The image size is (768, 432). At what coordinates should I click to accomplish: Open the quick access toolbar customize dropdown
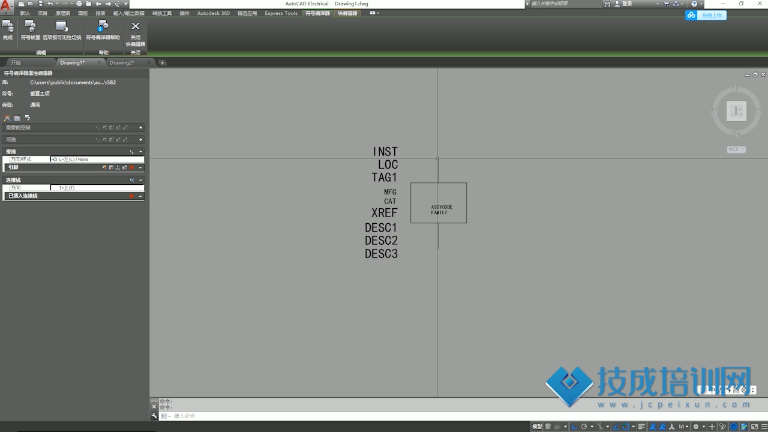point(125,4)
